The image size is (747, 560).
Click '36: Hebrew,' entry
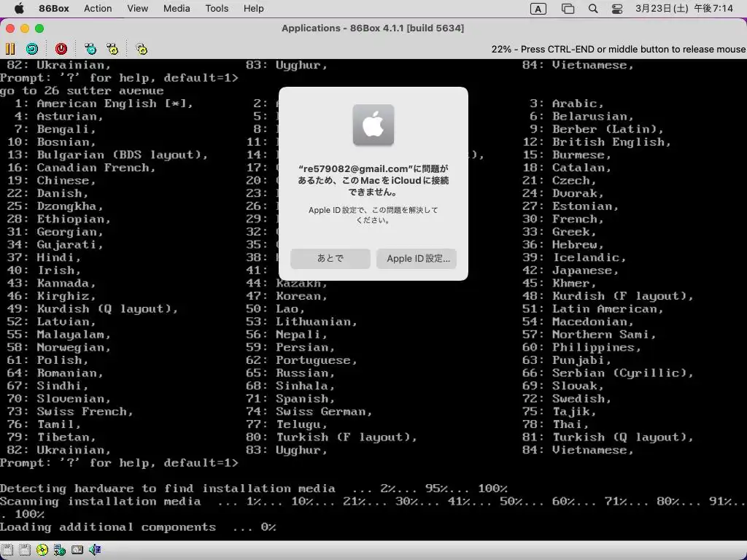pyautogui.click(x=563, y=245)
